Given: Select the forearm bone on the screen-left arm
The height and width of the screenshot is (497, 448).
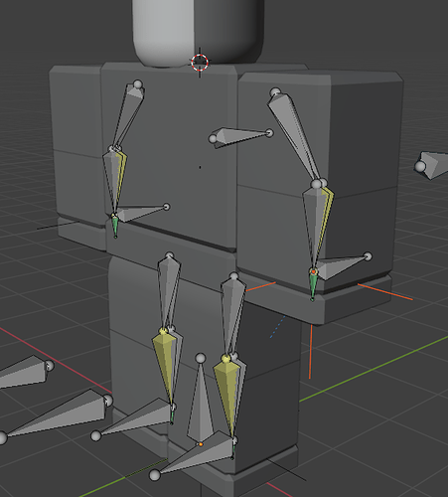Looking at the screenshot, I should click(x=113, y=181).
